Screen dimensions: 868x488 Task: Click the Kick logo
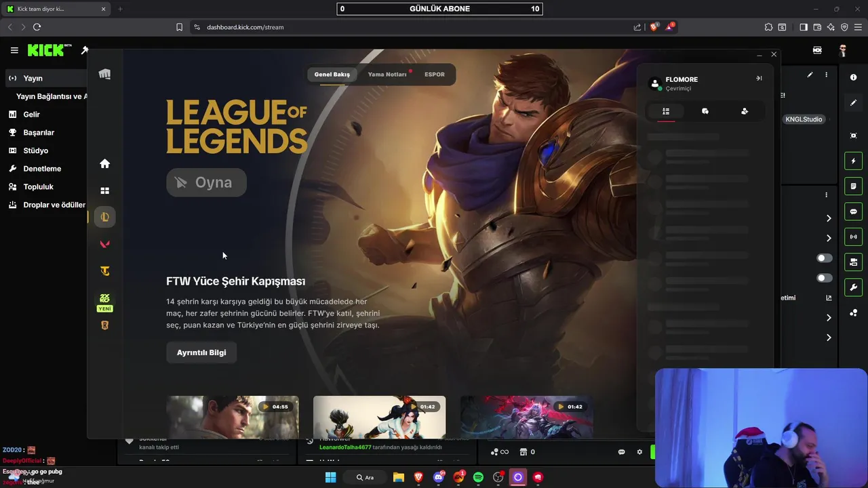pos(50,50)
